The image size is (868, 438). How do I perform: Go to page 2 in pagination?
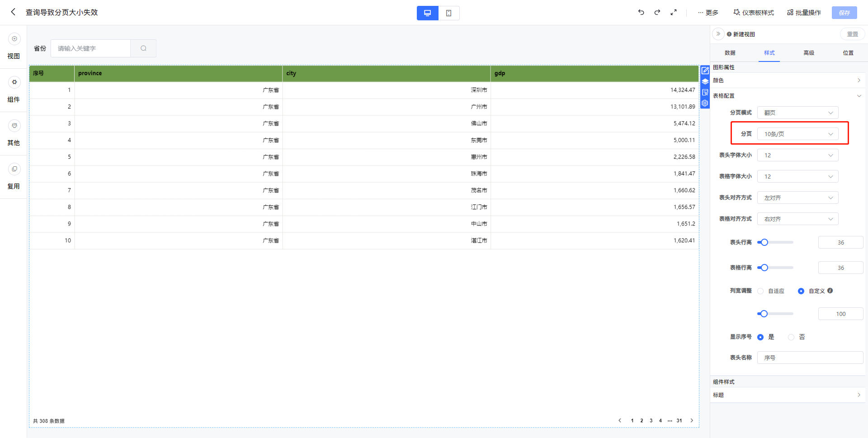642,420
